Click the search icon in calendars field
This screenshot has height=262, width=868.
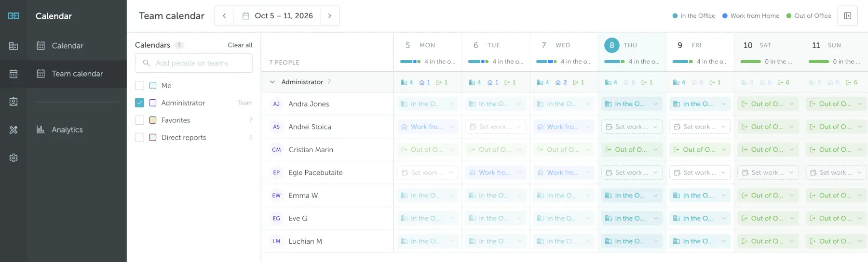coord(146,63)
